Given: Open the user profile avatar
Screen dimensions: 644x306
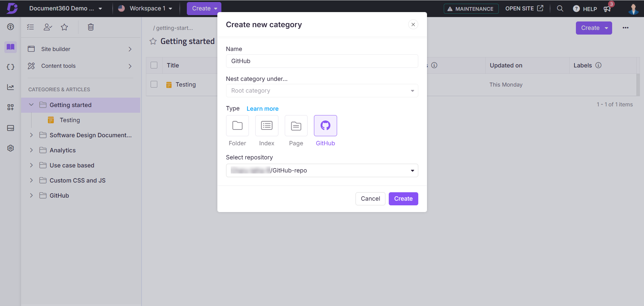Looking at the screenshot, I should click(x=633, y=9).
